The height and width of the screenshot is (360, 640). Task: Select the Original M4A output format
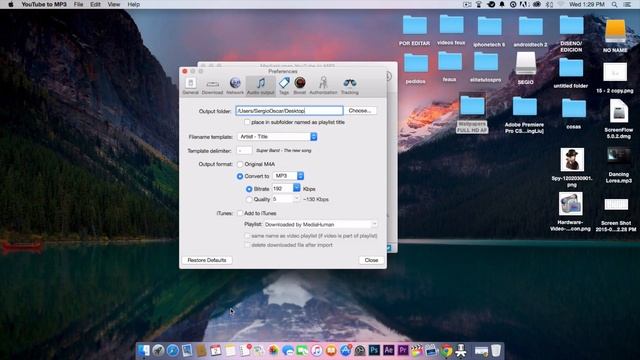click(240, 164)
